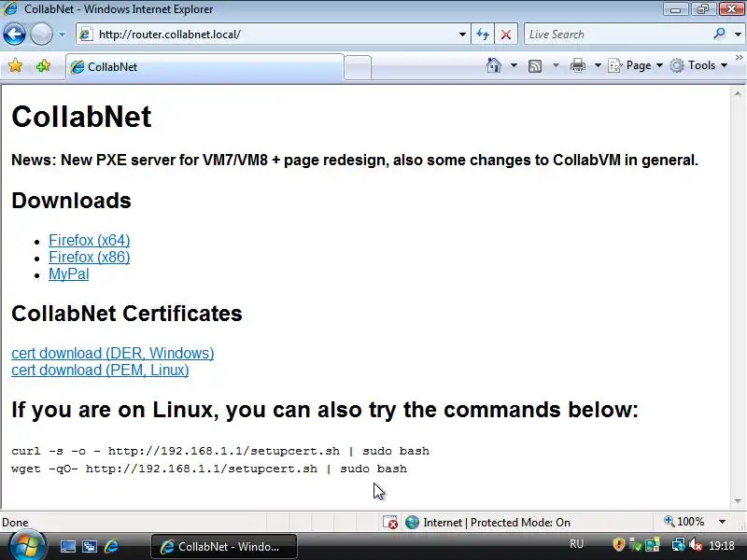The width and height of the screenshot is (747, 560).
Task: Click the security shield tray icon
Action: click(618, 544)
